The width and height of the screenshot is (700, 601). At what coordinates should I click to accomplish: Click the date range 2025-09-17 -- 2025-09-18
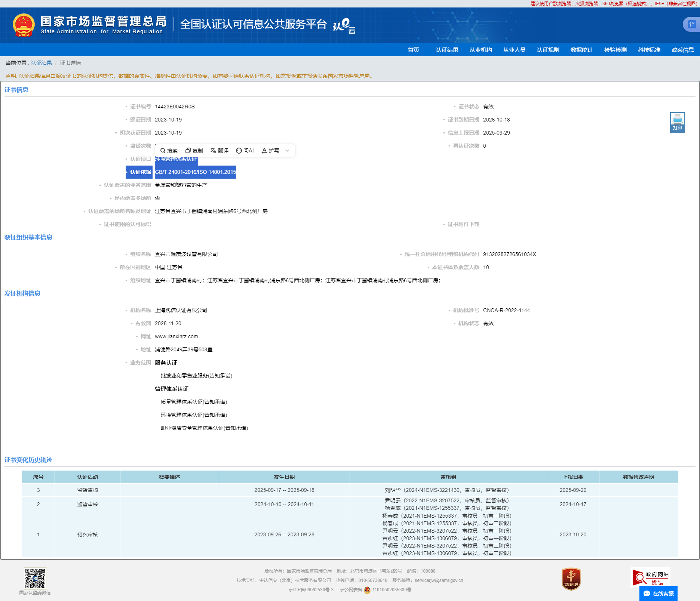tap(284, 490)
